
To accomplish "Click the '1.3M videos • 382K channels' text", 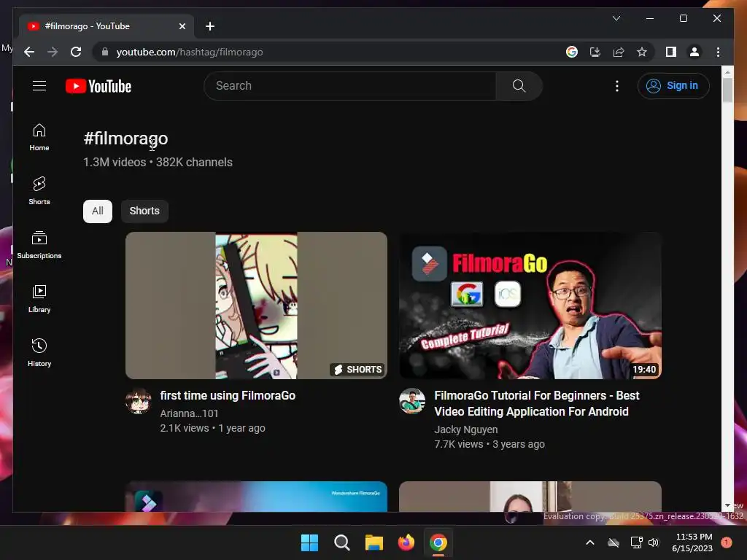I will (158, 162).
